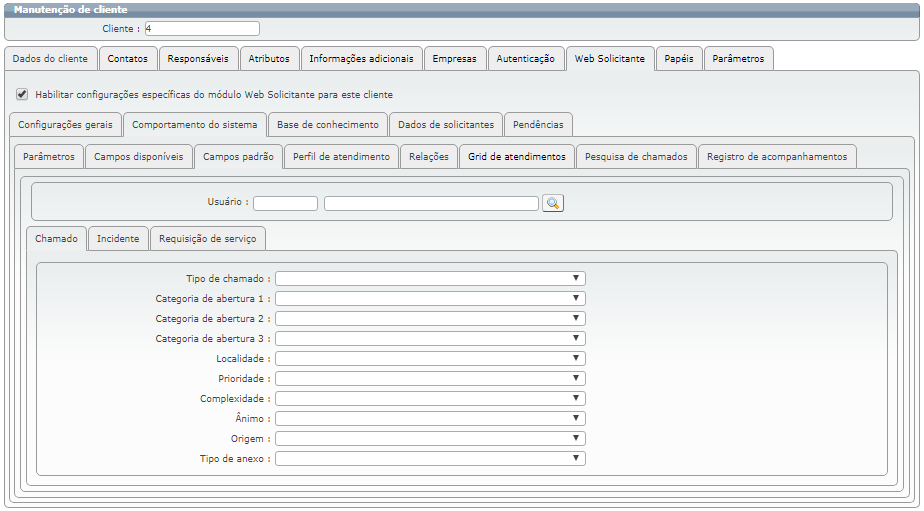Expand the Prioridade dropdown
This screenshot has width=924, height=511.
click(430, 379)
